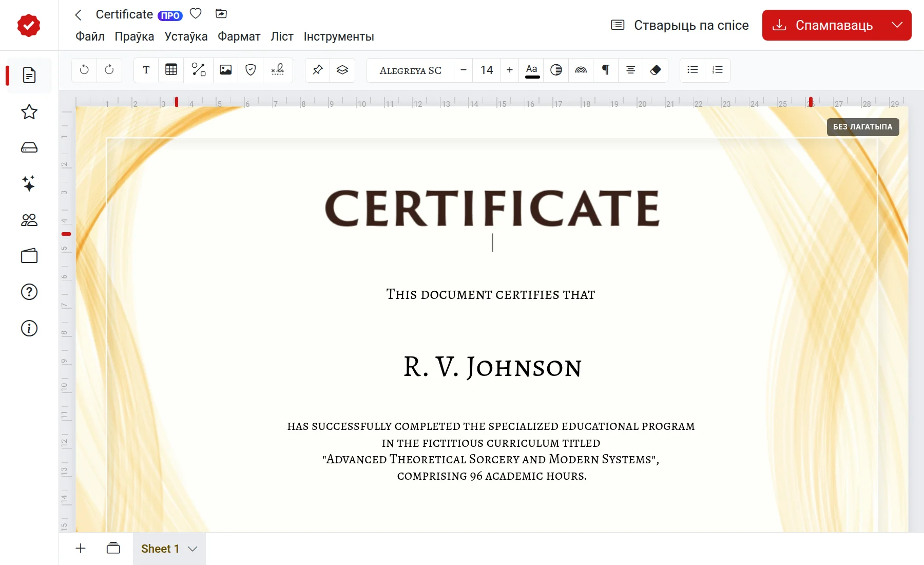Open the Фармат menu
This screenshot has width=924, height=565.
coord(239,36)
